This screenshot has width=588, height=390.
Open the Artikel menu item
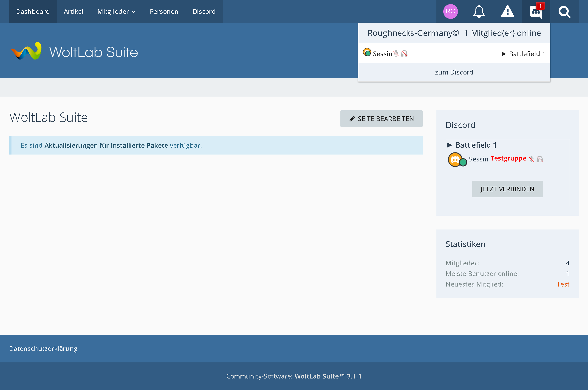click(x=73, y=11)
